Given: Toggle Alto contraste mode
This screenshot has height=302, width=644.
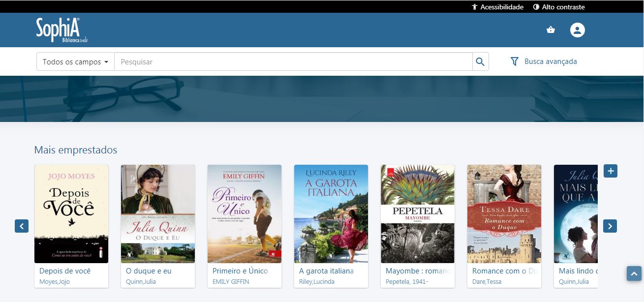Looking at the screenshot, I should tap(559, 7).
